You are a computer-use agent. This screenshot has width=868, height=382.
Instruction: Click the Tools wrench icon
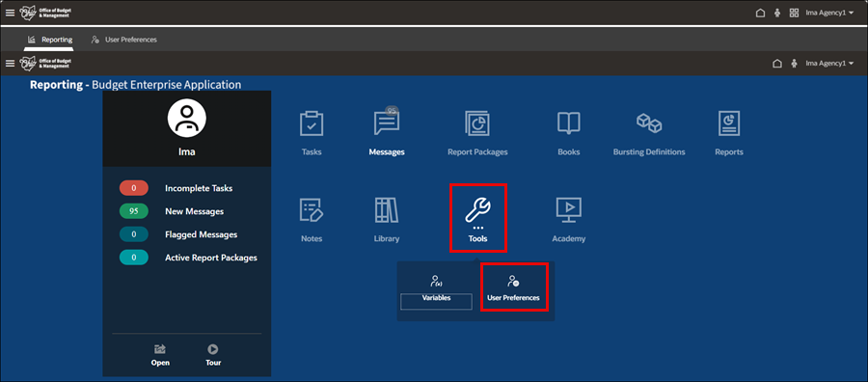tap(477, 210)
